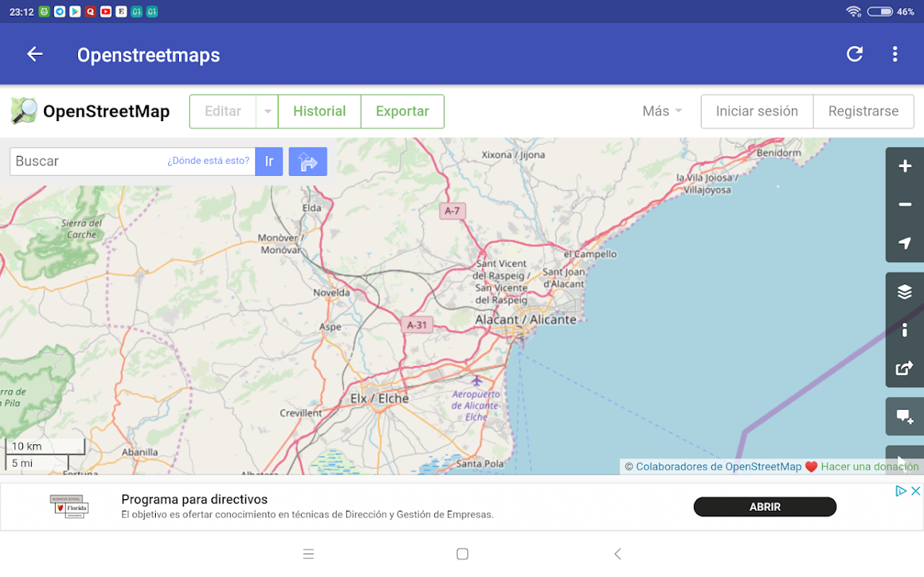Click the Elx / Elche city label
The height and width of the screenshot is (577, 924).
pyautogui.click(x=379, y=399)
